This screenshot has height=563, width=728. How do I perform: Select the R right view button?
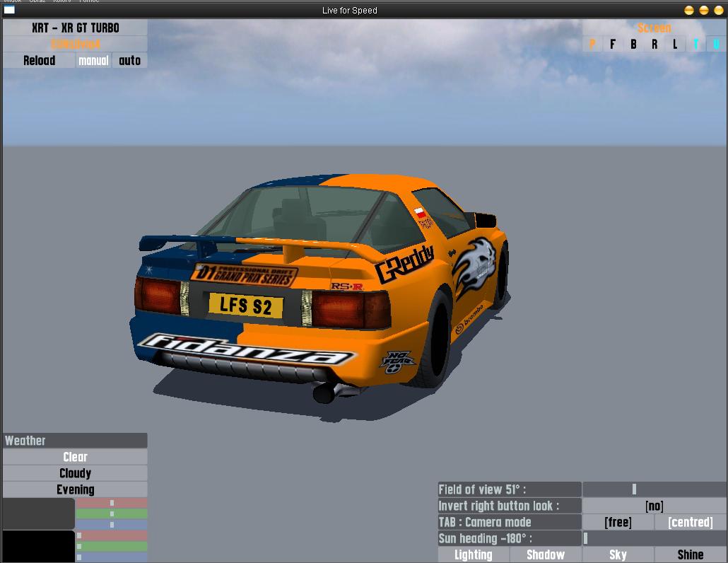point(654,44)
